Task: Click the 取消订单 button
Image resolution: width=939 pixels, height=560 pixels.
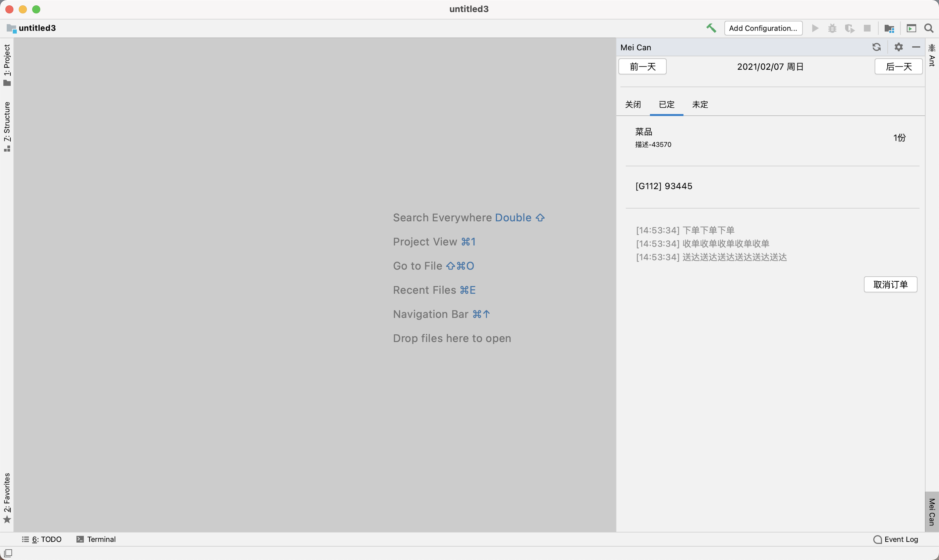Action: (x=890, y=285)
